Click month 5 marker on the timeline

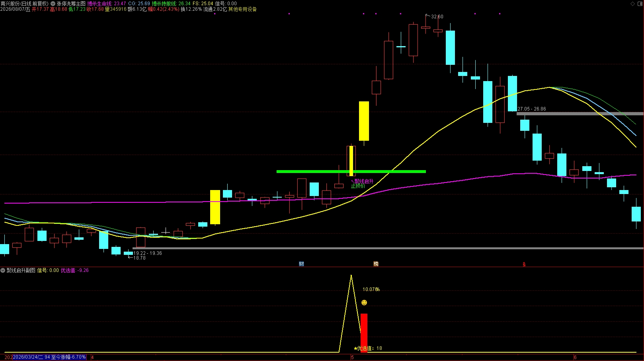pos(352,357)
